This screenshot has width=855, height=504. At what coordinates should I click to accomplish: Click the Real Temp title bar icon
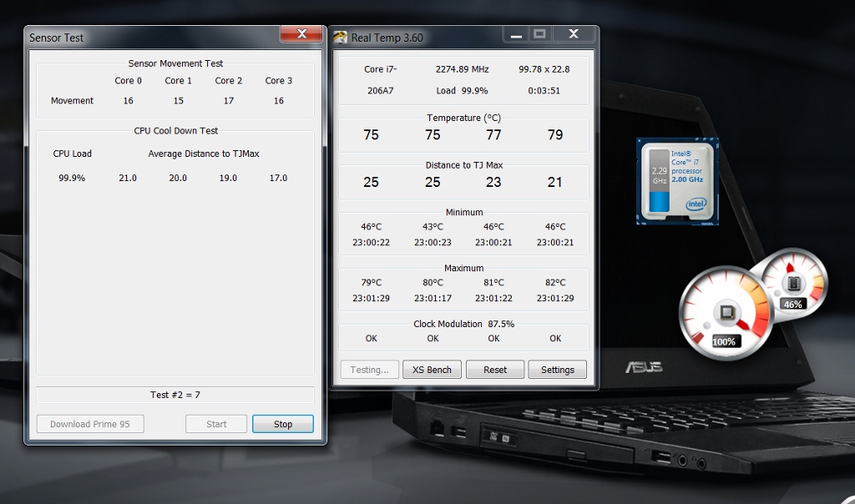pyautogui.click(x=341, y=37)
